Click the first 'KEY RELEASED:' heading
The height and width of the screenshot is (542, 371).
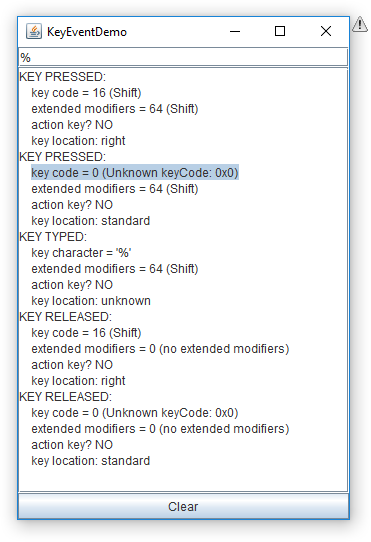point(66,317)
